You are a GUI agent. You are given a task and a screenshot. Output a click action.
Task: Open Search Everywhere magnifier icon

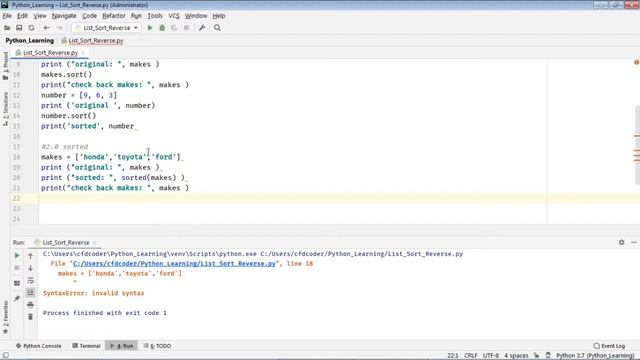(x=217, y=28)
